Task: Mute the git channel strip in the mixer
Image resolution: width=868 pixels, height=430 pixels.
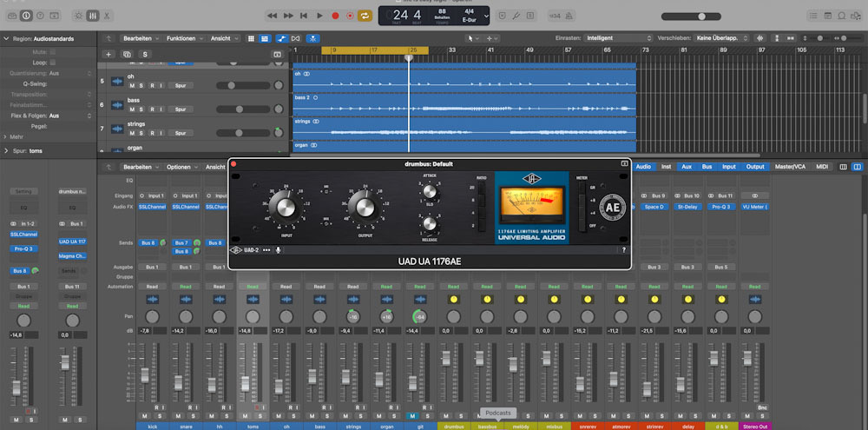Action: click(x=411, y=416)
